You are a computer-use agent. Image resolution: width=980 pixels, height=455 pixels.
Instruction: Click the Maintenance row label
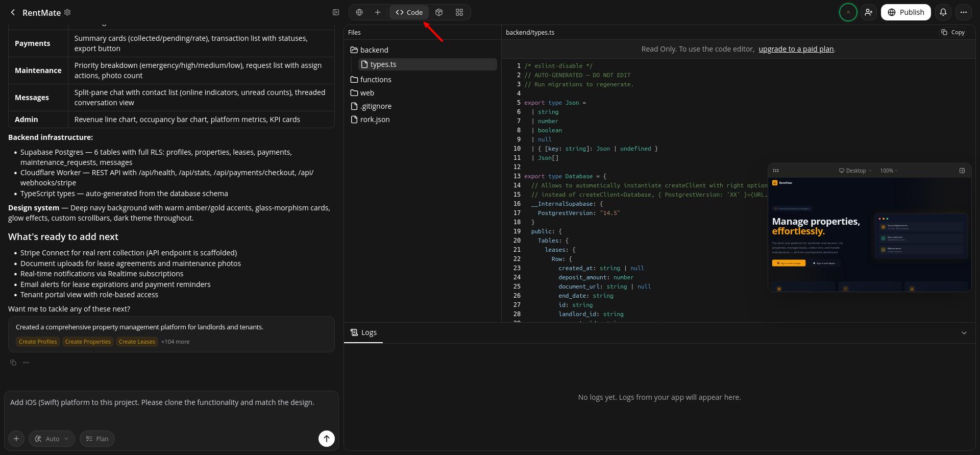[x=38, y=70]
